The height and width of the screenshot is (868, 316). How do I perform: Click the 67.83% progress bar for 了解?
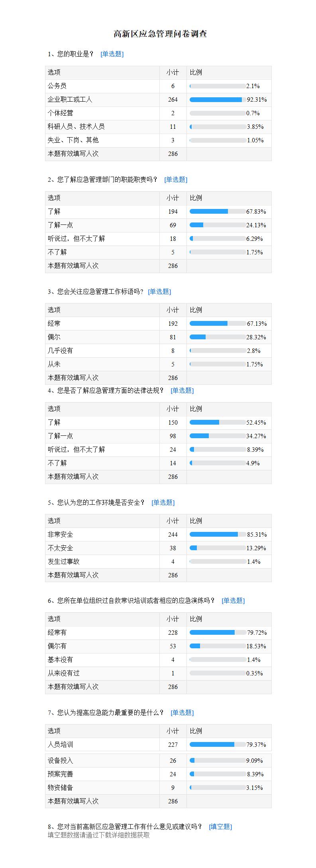coord(218,212)
